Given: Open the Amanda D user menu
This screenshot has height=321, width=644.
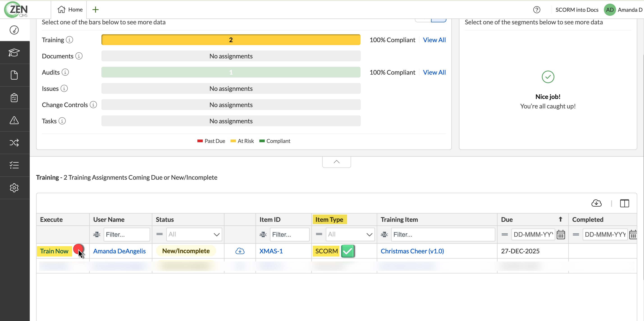Looking at the screenshot, I should click(630, 10).
